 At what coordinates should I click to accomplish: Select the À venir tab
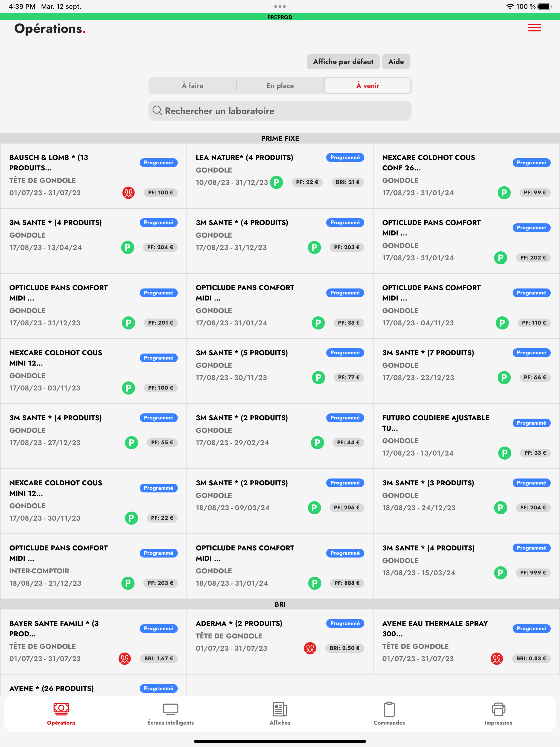pyautogui.click(x=367, y=86)
